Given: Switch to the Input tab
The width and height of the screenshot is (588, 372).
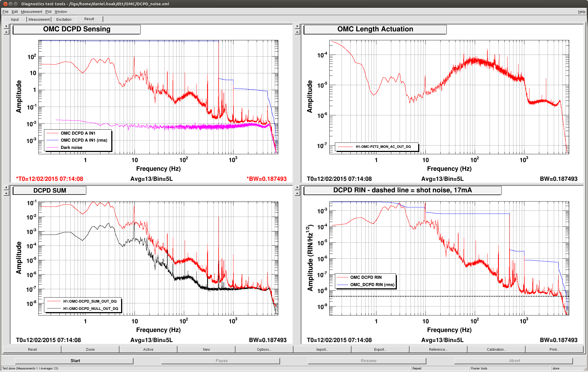Looking at the screenshot, I should (15, 19).
